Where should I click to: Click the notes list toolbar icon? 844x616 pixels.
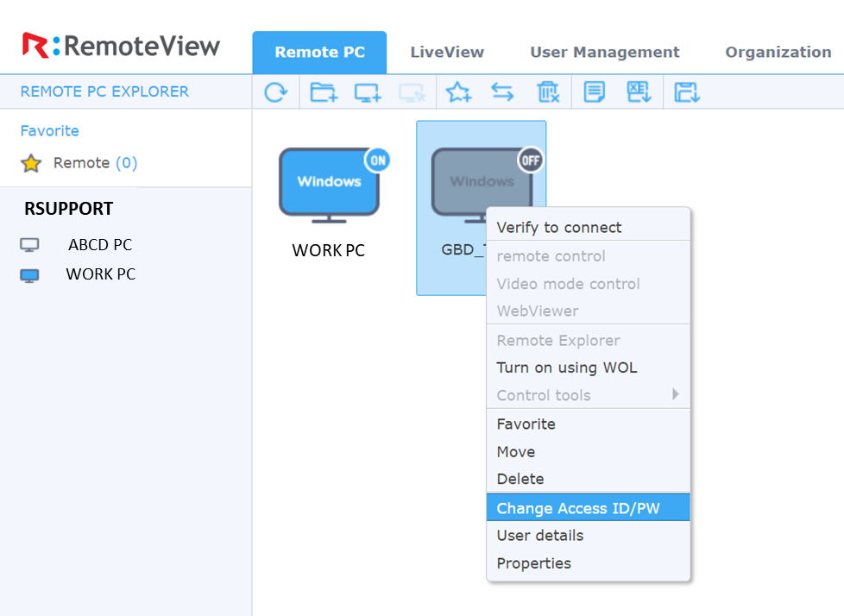(595, 92)
